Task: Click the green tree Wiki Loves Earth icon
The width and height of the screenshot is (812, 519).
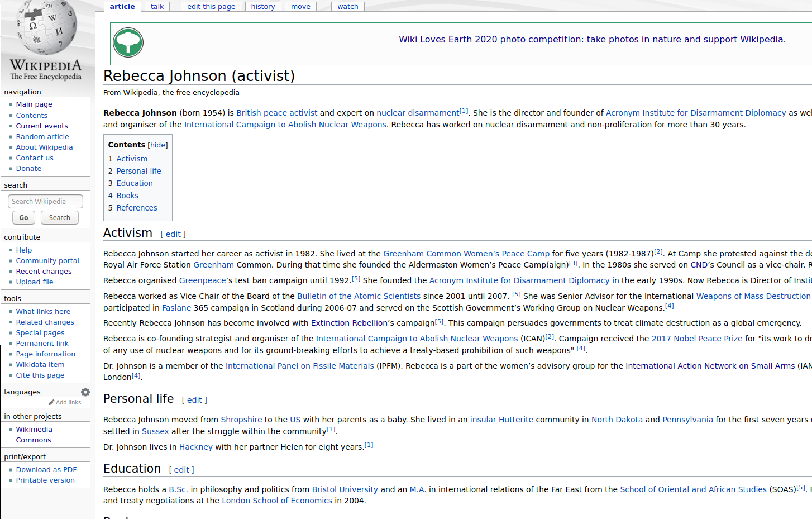Action: click(x=128, y=42)
